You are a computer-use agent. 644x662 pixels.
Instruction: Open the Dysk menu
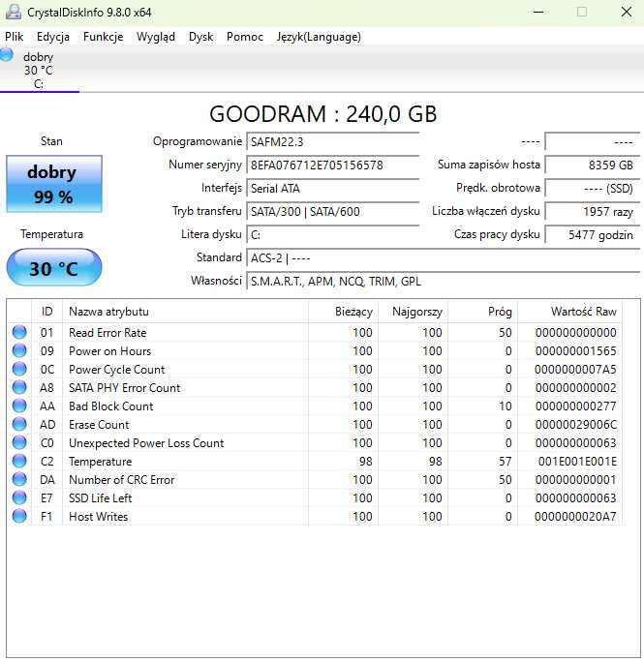[200, 37]
